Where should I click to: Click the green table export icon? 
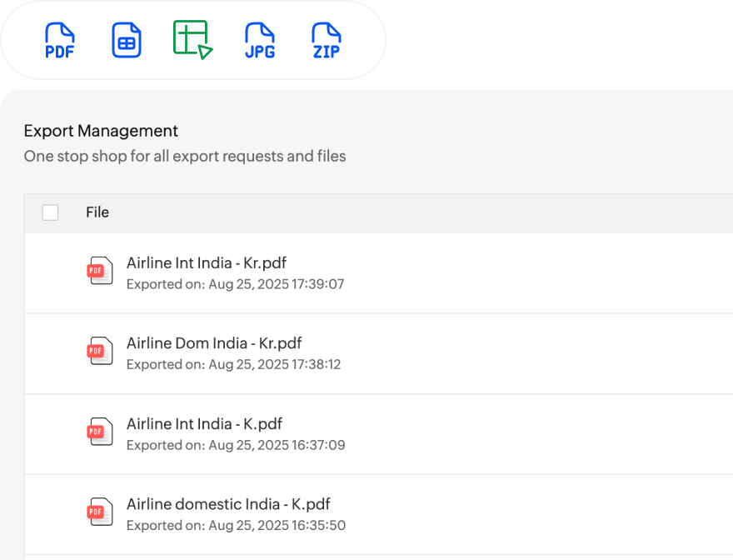(x=193, y=40)
